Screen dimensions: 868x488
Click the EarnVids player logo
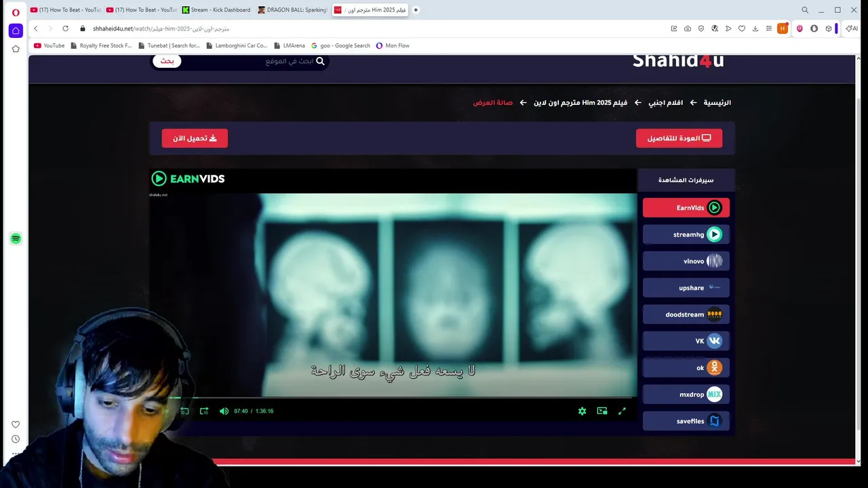(x=188, y=179)
